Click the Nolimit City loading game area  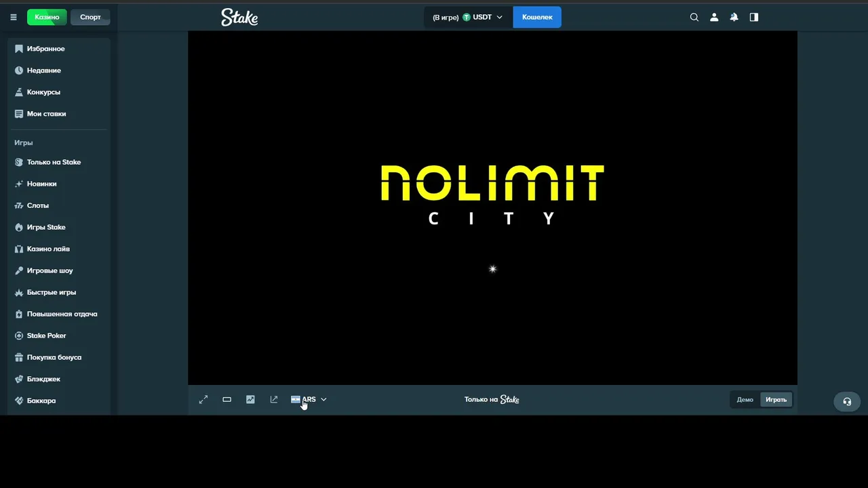point(492,208)
